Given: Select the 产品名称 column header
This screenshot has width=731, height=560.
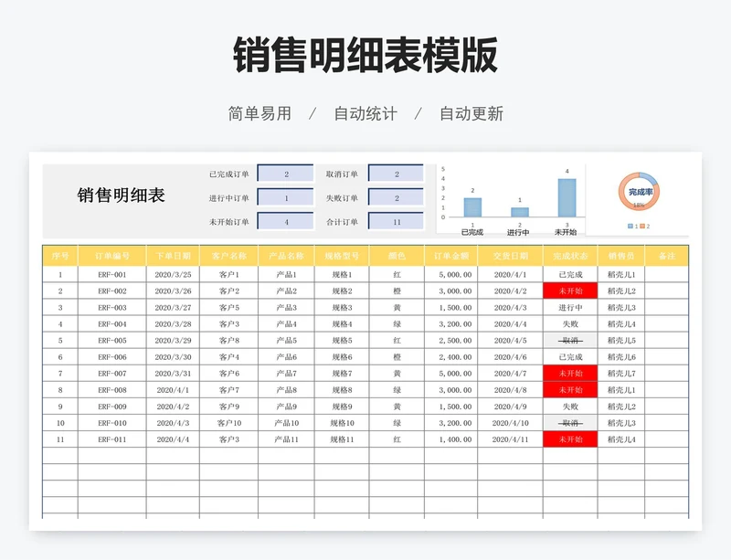Looking at the screenshot, I should point(286,256).
